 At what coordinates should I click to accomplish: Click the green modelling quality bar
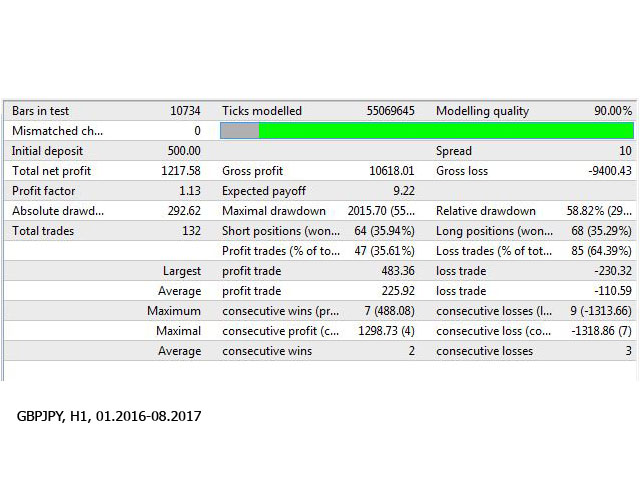point(445,131)
